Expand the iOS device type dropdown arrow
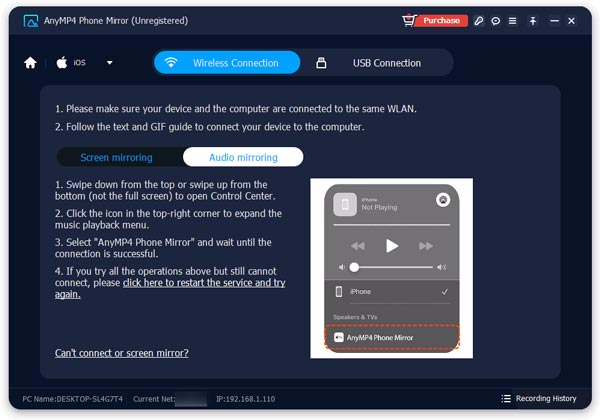Image resolution: width=600 pixels, height=420 pixels. pos(109,63)
